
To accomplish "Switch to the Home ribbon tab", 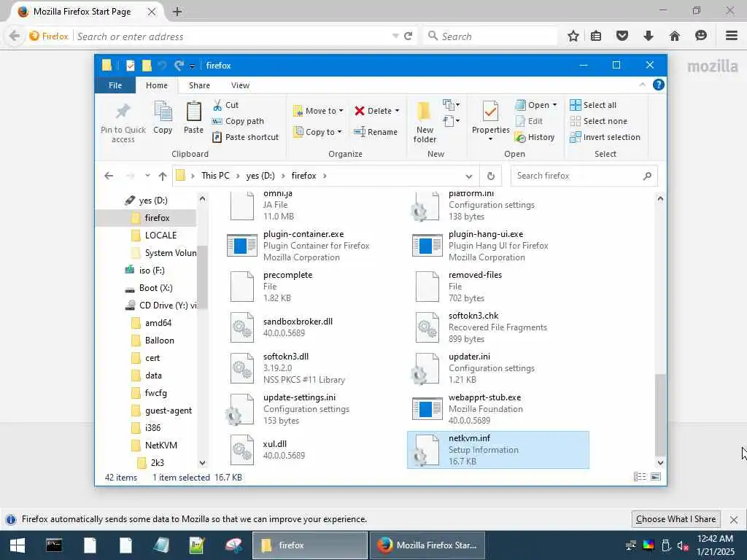I will (x=157, y=85).
